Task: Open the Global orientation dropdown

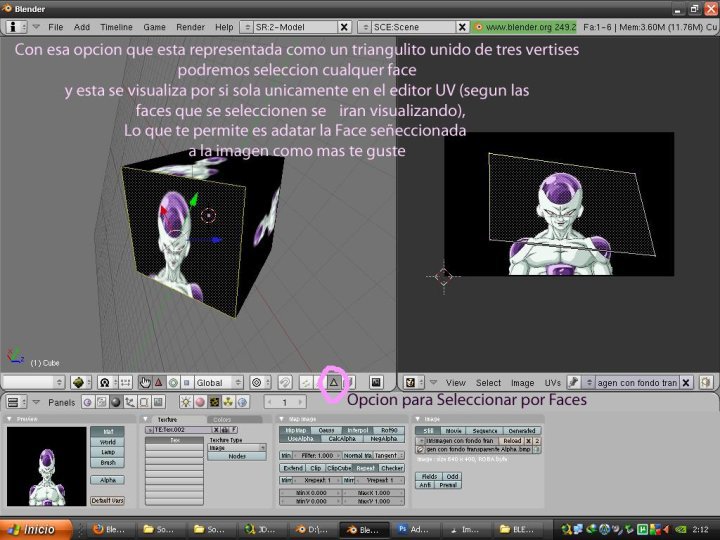Action: click(x=219, y=382)
